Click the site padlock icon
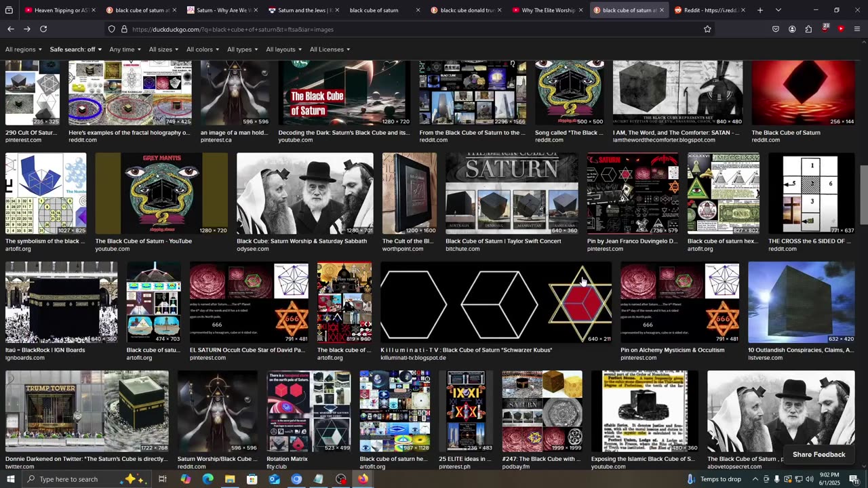The height and width of the screenshot is (488, 868). click(124, 29)
